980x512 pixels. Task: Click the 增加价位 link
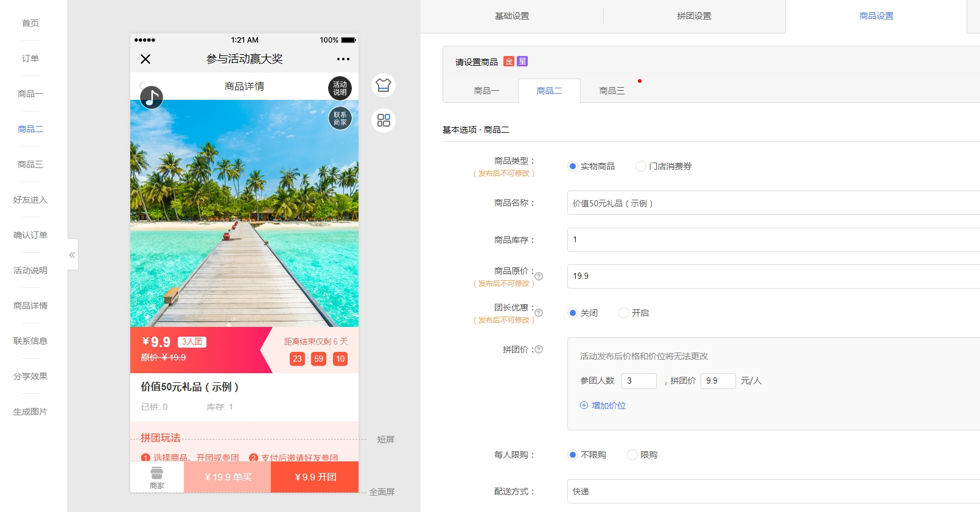tap(603, 405)
